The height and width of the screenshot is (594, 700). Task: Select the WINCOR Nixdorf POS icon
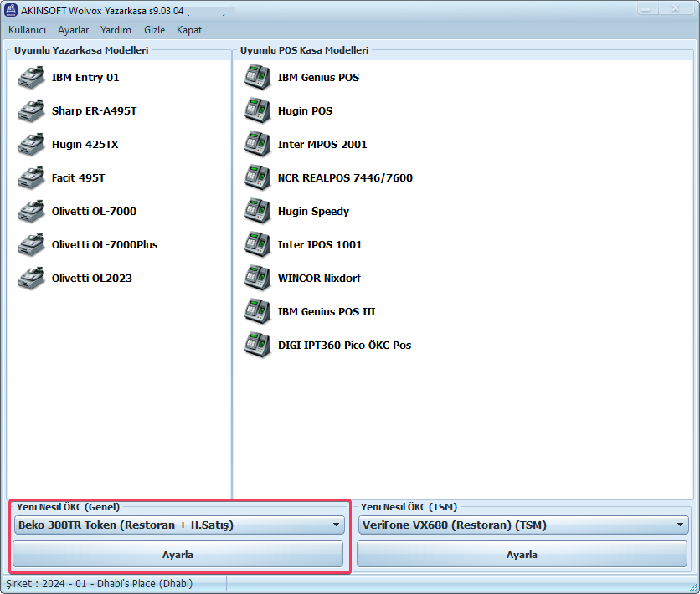257,279
